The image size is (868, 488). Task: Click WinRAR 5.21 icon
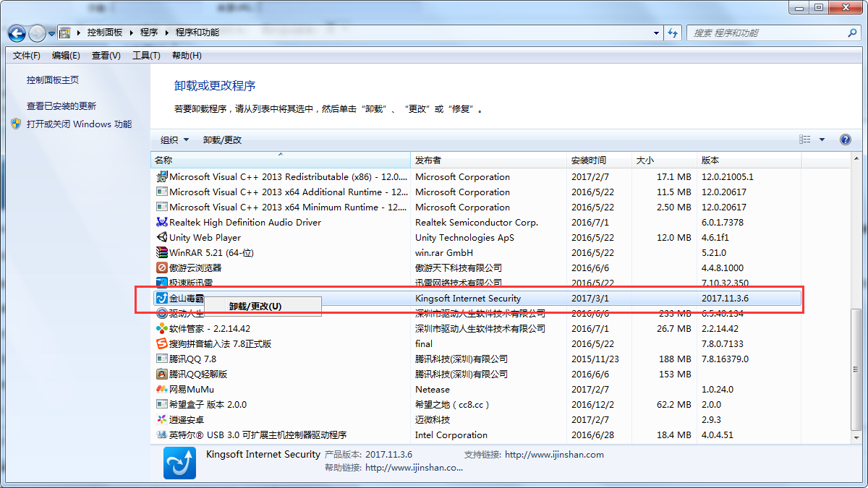[162, 252]
